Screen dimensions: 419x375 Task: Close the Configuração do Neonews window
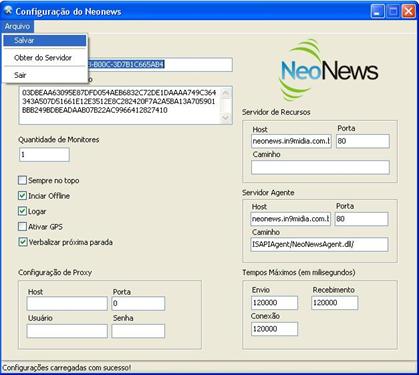408,12
